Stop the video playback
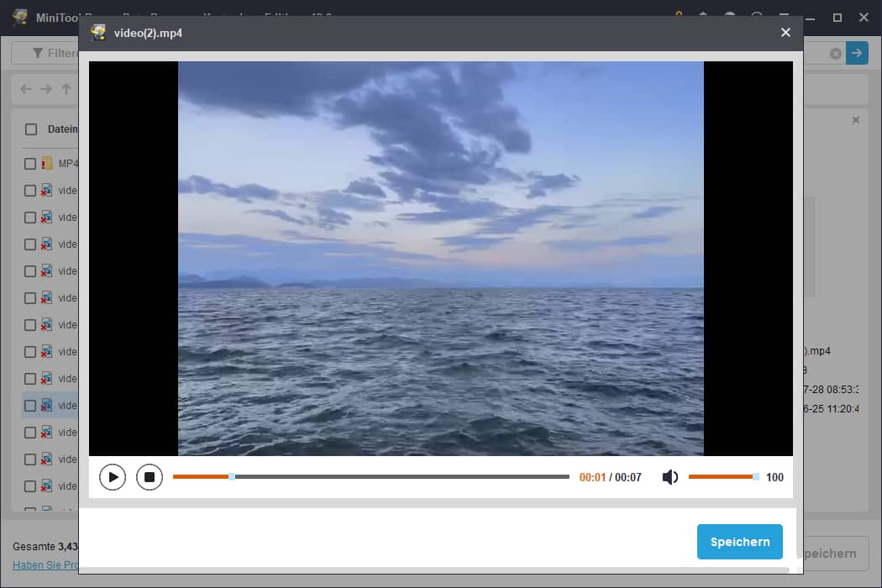The image size is (882, 588). [150, 476]
